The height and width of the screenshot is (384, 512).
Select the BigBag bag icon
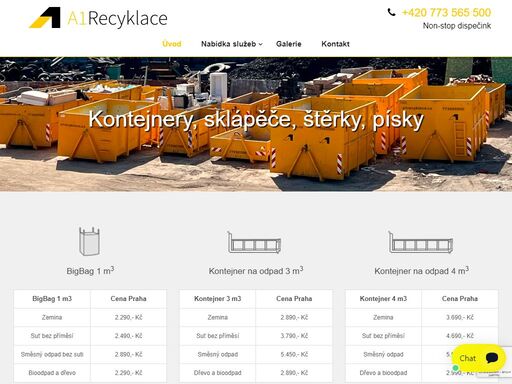89,241
